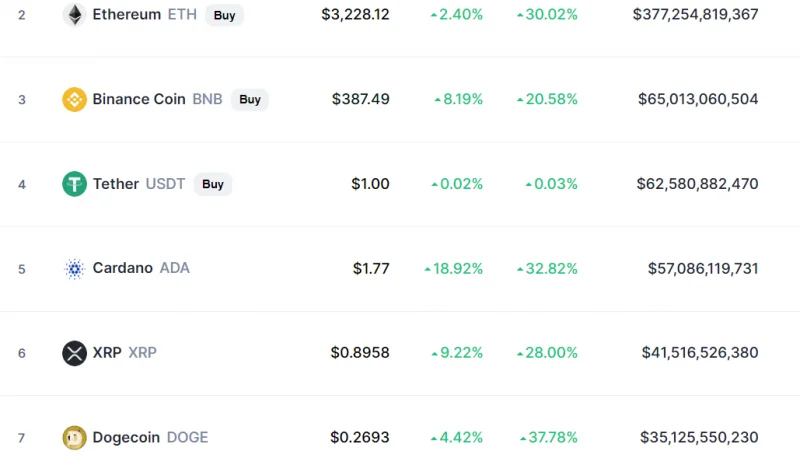Click the green Tether logo icon

[x=74, y=184]
